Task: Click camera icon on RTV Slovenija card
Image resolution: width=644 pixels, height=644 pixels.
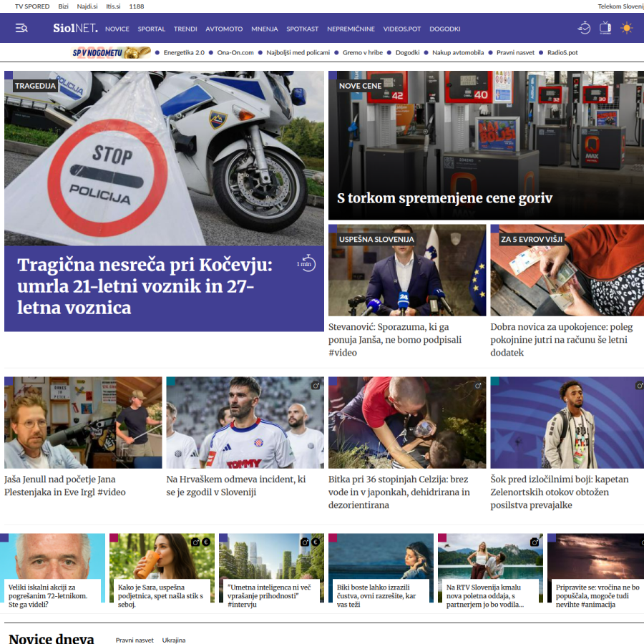Action: point(535,542)
